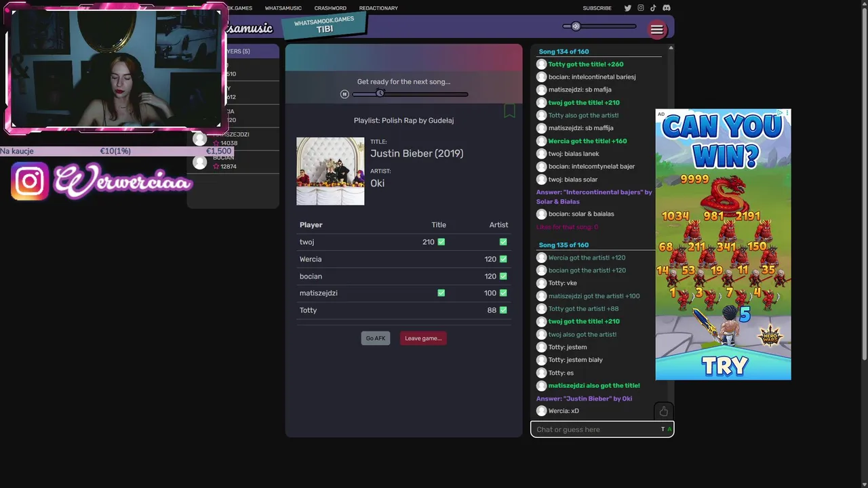Click the "Get ready for the next song..." text
The height and width of the screenshot is (488, 868).
(403, 82)
